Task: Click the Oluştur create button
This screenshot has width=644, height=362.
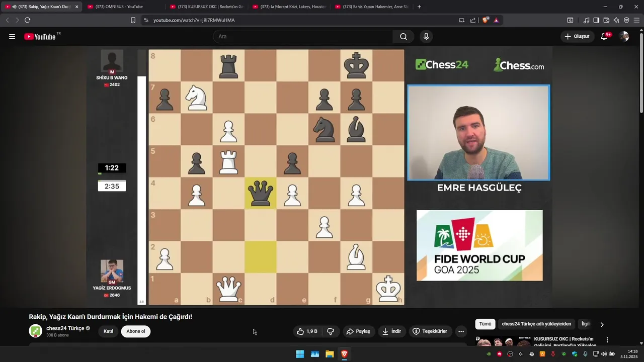Action: (577, 37)
